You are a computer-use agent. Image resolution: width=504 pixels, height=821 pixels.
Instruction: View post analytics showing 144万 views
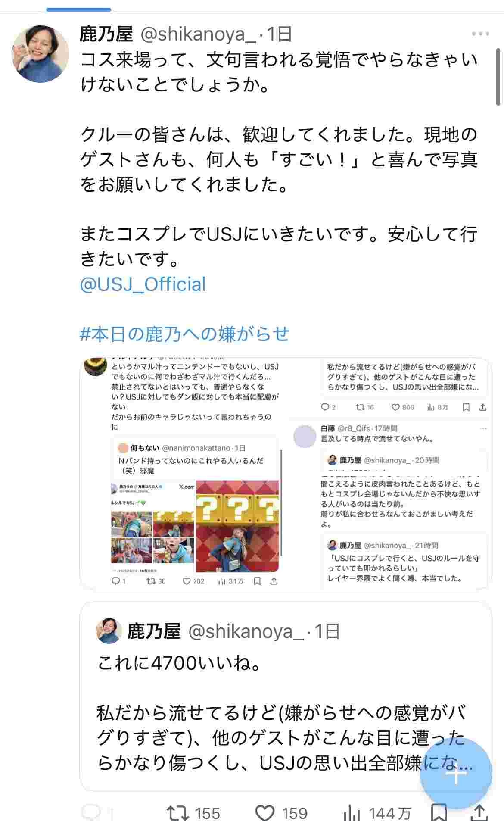coord(377,813)
